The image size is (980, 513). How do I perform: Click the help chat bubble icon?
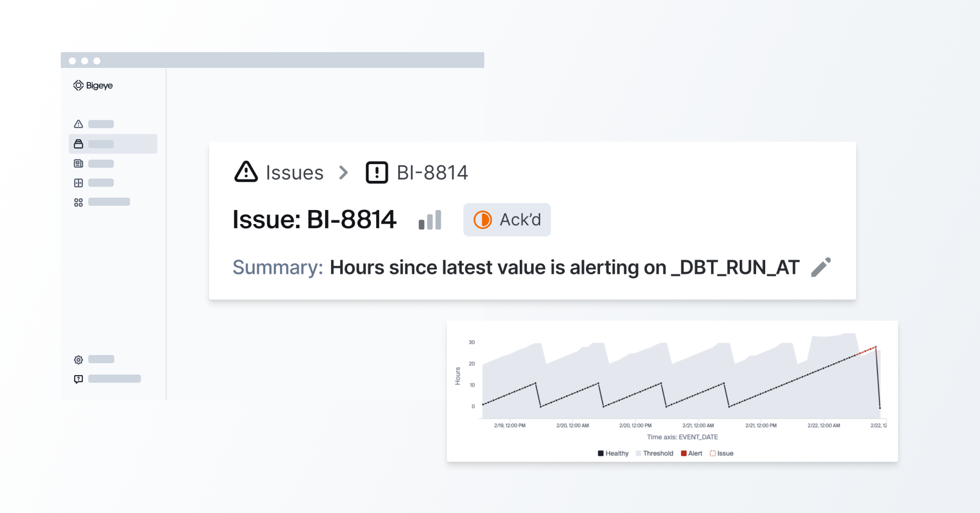78,379
